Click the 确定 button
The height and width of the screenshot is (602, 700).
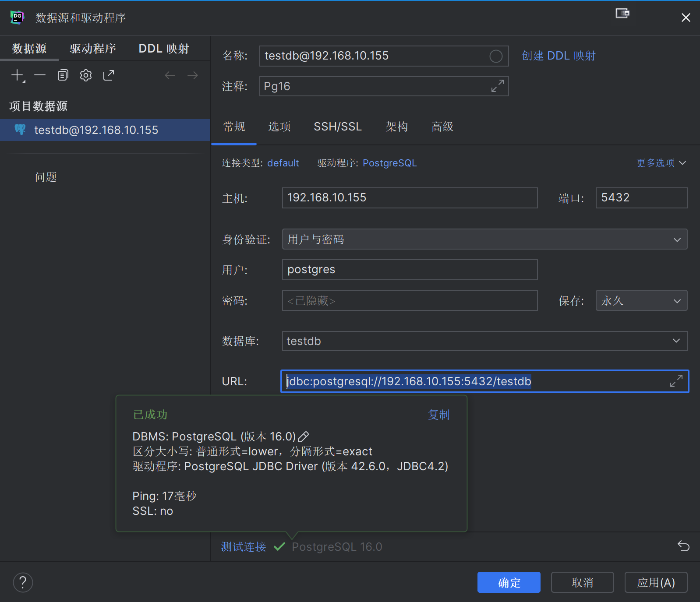509,582
